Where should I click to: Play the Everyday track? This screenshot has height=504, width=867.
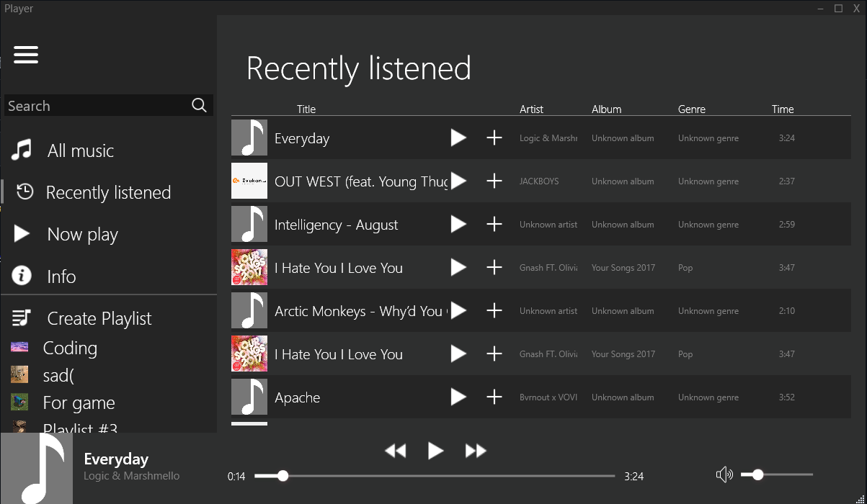point(458,137)
